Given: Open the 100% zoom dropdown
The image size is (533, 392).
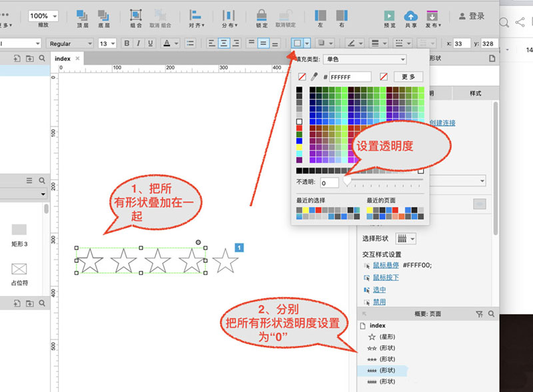Looking at the screenshot, I should [43, 15].
